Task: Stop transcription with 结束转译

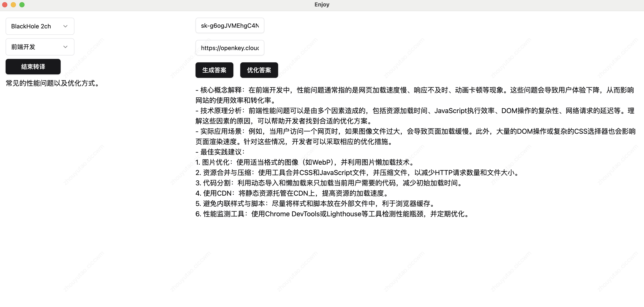Action: click(33, 66)
